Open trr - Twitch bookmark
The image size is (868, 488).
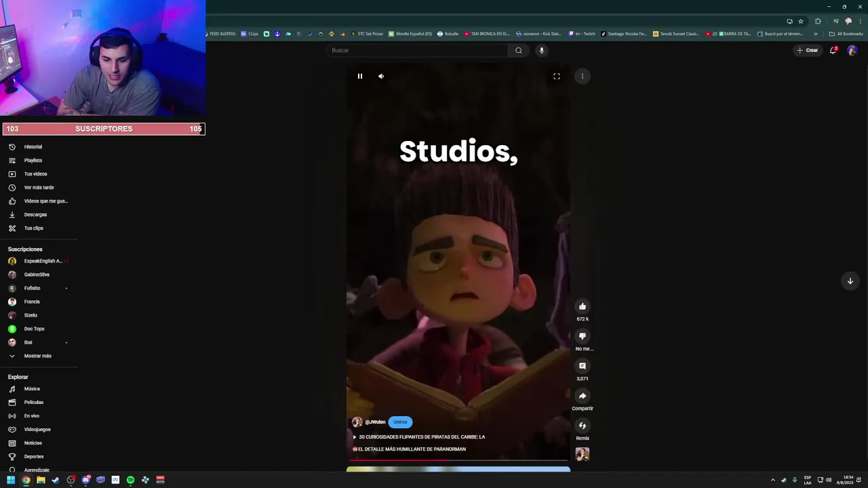[x=582, y=34]
